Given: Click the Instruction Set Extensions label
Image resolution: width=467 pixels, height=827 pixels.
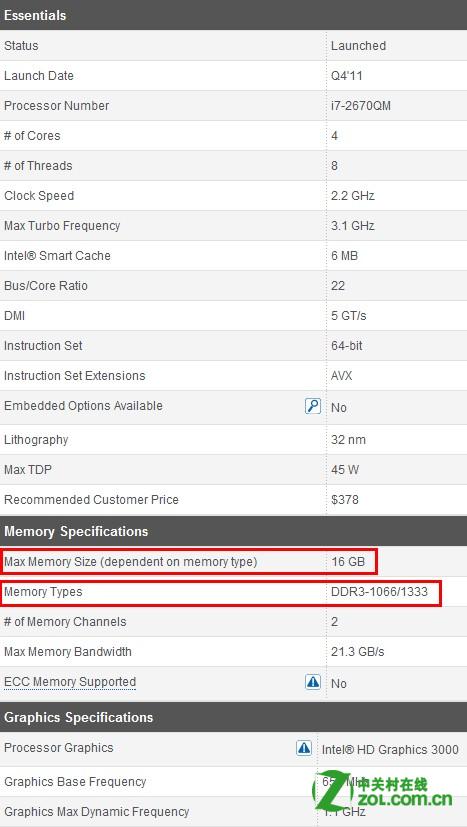Looking at the screenshot, I should coord(74,376).
